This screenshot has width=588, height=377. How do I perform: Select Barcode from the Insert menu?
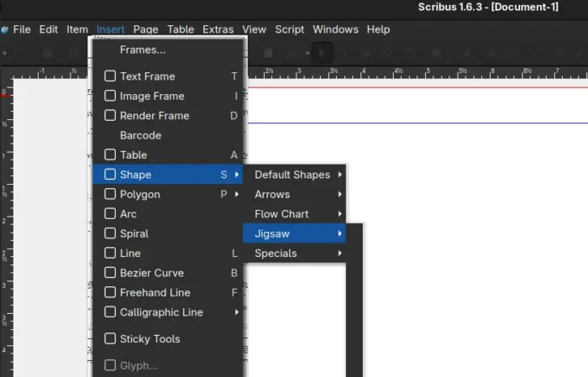[140, 135]
